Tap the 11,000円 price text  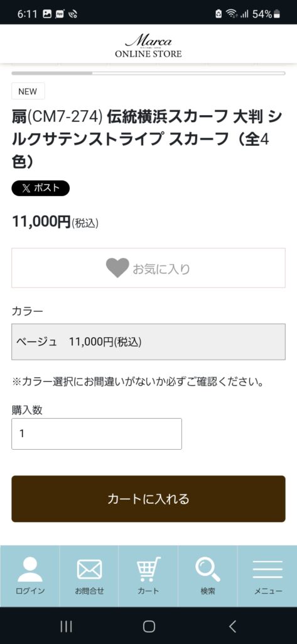(41, 222)
